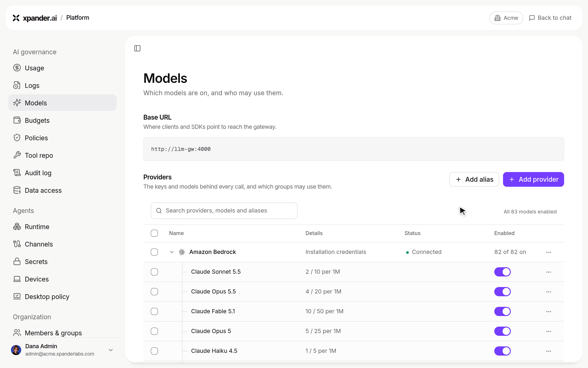Toggle the sidebar panel icon
Image resolution: width=588 pixels, height=368 pixels.
click(137, 49)
